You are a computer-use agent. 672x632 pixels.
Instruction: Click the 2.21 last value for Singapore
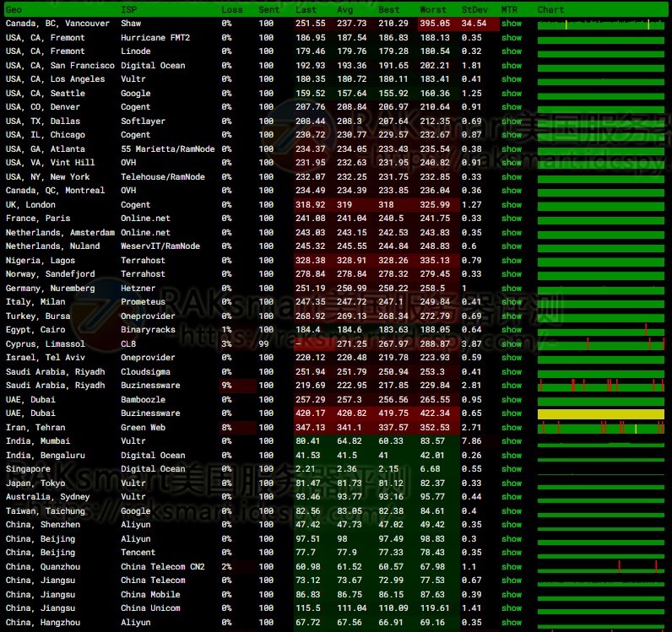pyautogui.click(x=306, y=469)
